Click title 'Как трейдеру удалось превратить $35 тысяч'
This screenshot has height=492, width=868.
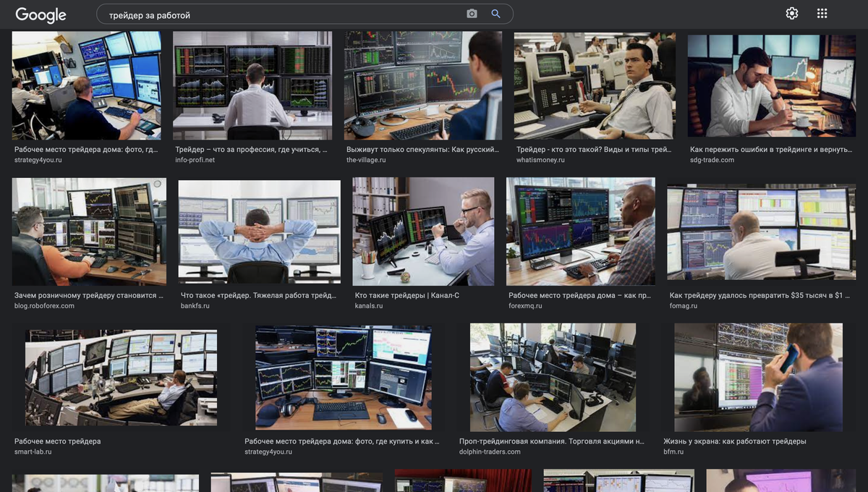tap(760, 296)
